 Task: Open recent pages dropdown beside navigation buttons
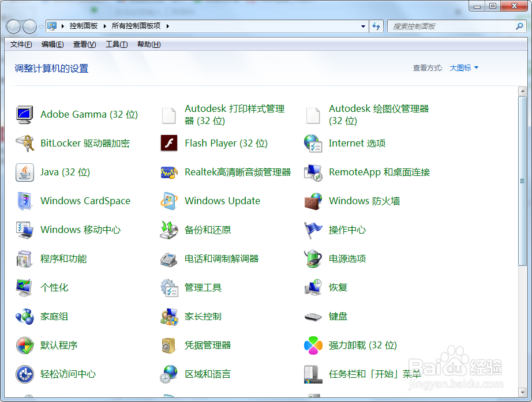[x=41, y=27]
